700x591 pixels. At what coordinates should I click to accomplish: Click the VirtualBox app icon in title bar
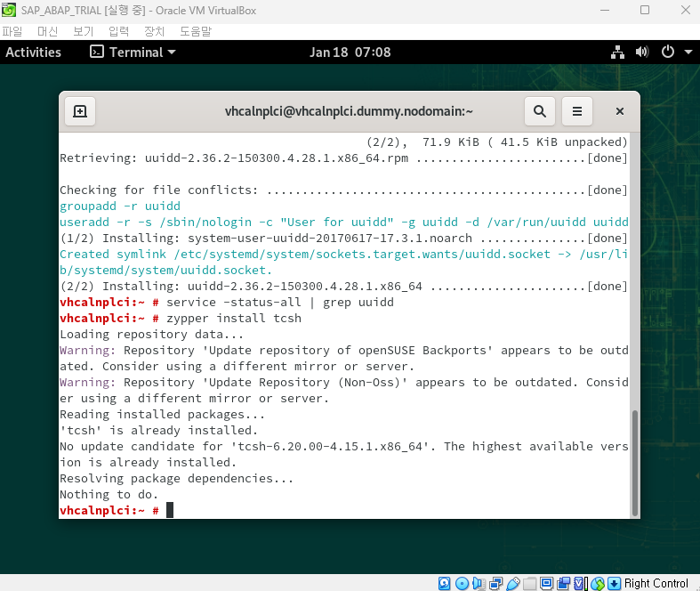pos(9,10)
